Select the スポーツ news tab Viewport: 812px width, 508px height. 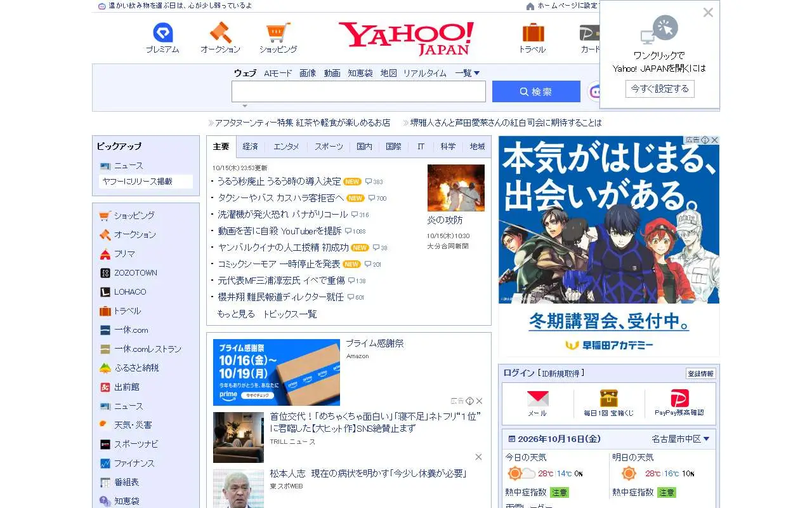tap(329, 147)
